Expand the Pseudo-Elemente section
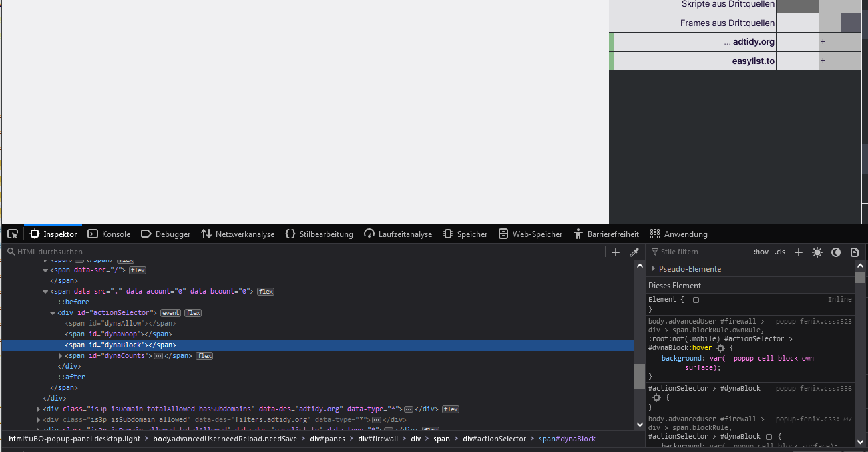 point(653,269)
